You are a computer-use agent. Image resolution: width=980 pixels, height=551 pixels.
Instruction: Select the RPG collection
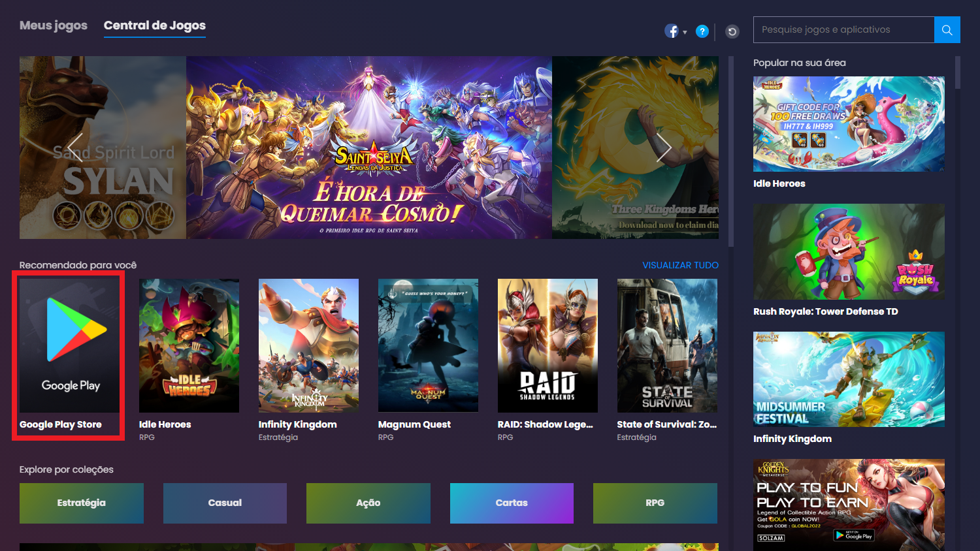(654, 503)
